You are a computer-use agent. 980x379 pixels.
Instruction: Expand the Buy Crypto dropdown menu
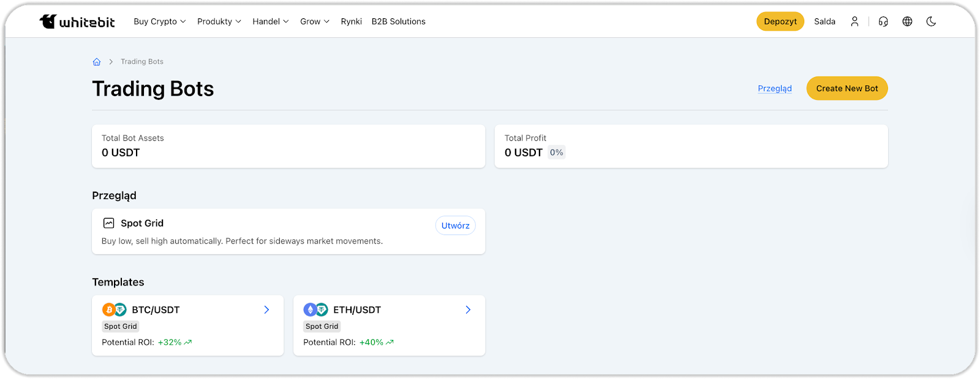click(159, 21)
